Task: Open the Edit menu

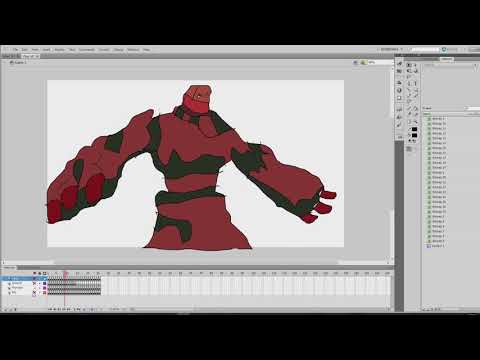Action: 25,49
